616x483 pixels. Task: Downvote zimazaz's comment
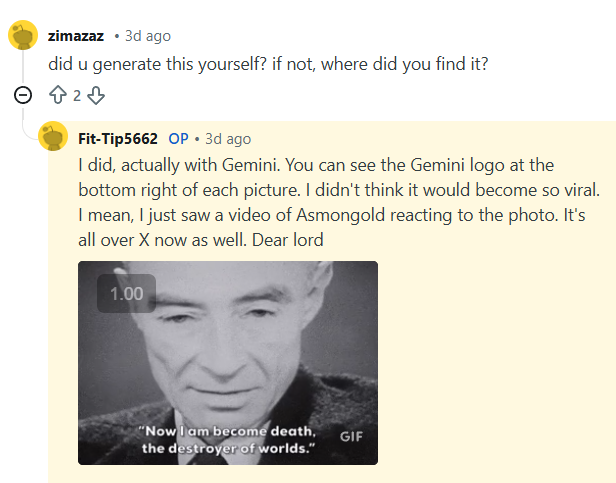pyautogui.click(x=95, y=96)
